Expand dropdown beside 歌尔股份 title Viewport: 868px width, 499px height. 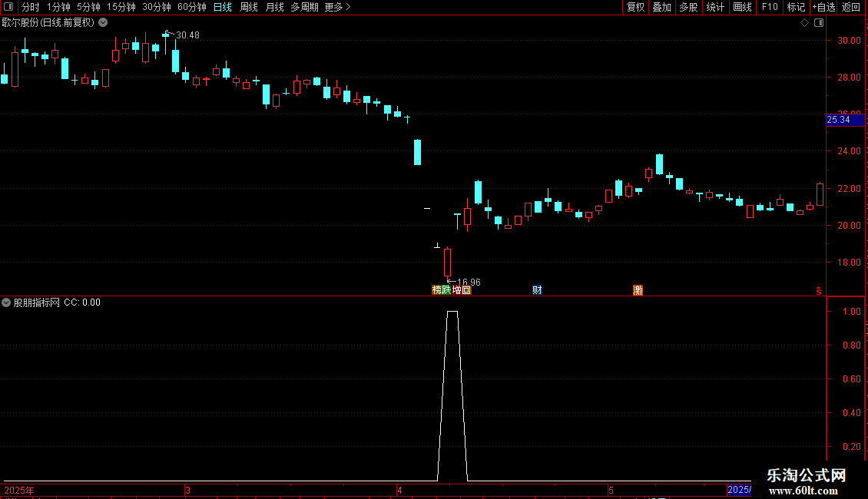(103, 23)
